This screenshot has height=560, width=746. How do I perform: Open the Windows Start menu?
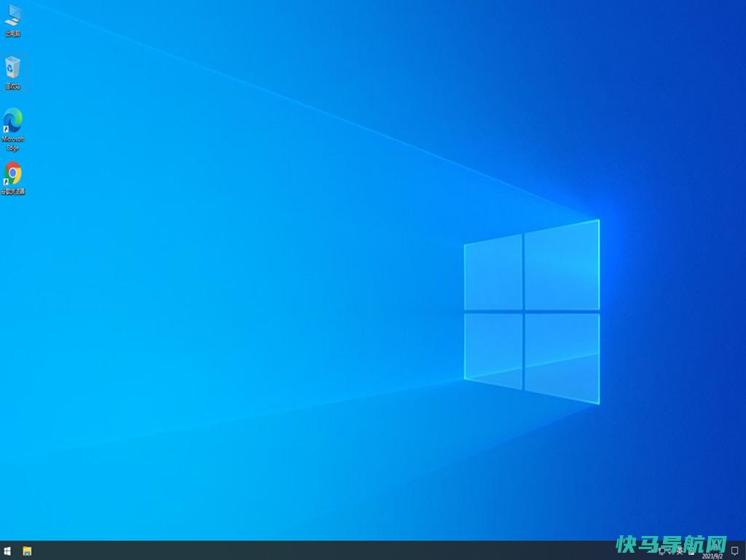[x=7, y=551]
